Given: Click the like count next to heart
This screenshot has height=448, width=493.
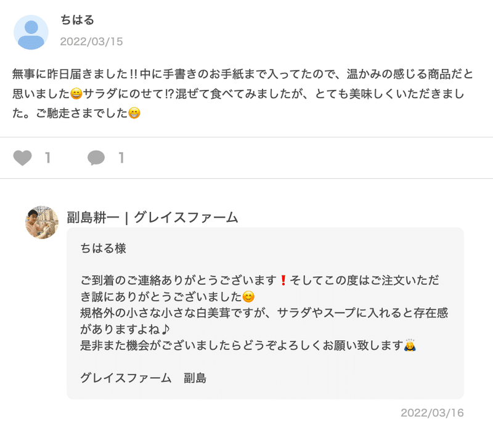Looking at the screenshot, I should click(x=47, y=158).
